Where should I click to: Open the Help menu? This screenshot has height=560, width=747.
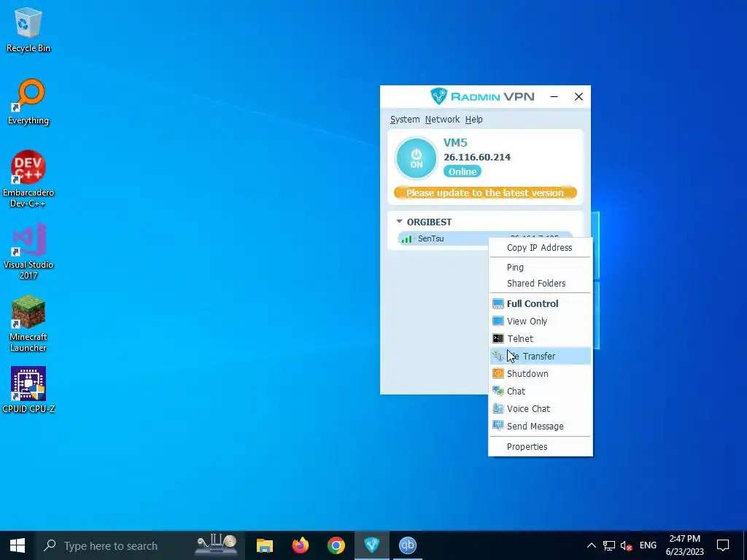[x=473, y=120]
